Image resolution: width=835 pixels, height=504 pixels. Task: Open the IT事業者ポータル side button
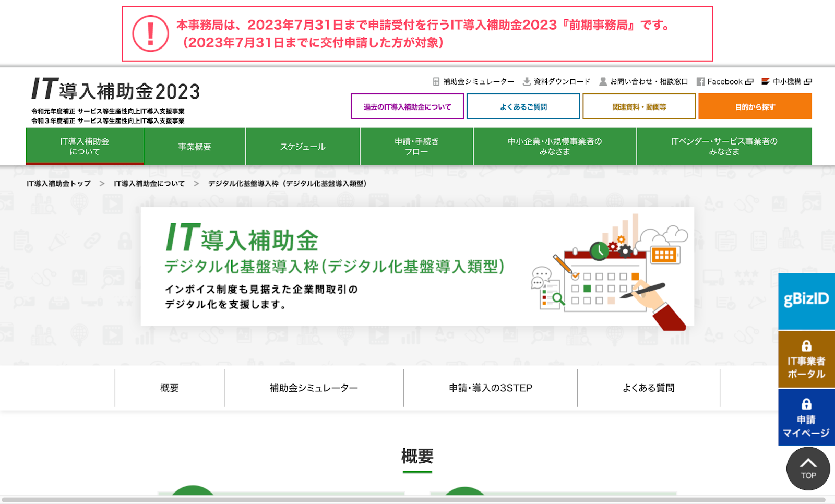click(x=806, y=359)
